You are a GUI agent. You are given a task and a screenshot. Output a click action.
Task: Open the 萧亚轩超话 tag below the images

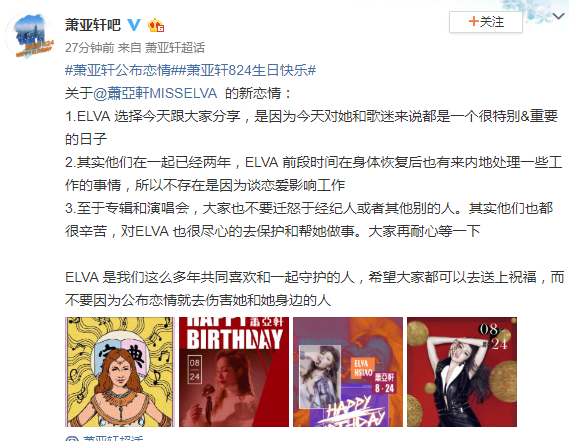tap(113, 438)
